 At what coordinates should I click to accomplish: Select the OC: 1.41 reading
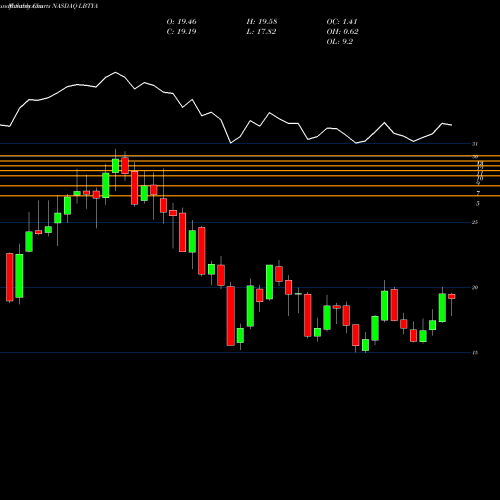pos(342,22)
